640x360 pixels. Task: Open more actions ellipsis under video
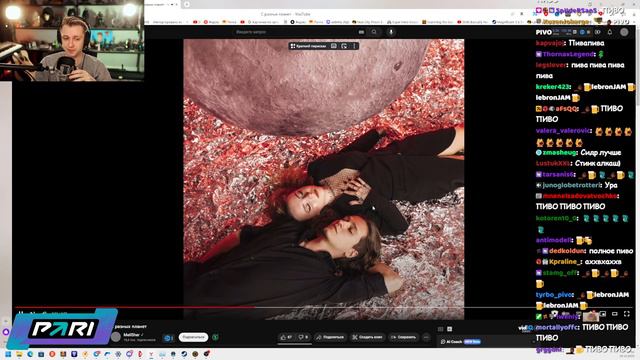pos(426,337)
